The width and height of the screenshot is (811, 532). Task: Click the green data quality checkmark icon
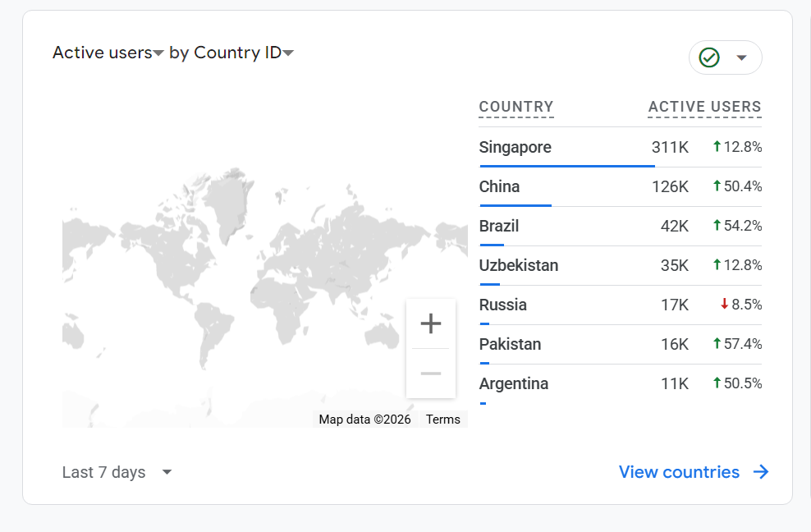tap(709, 57)
